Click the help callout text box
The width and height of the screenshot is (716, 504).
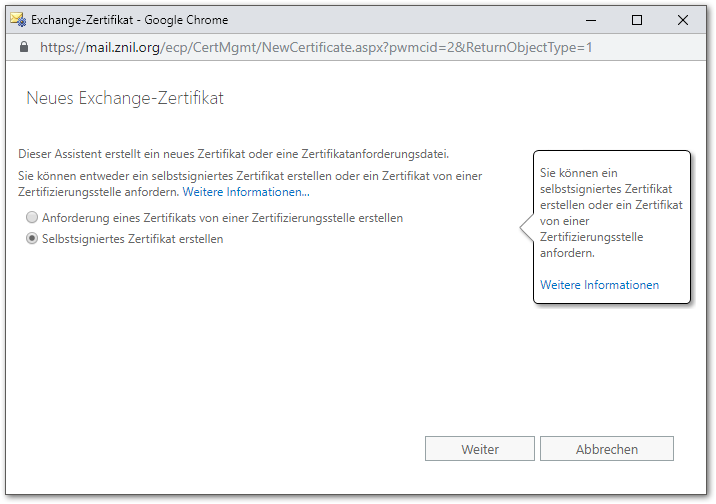610,213
